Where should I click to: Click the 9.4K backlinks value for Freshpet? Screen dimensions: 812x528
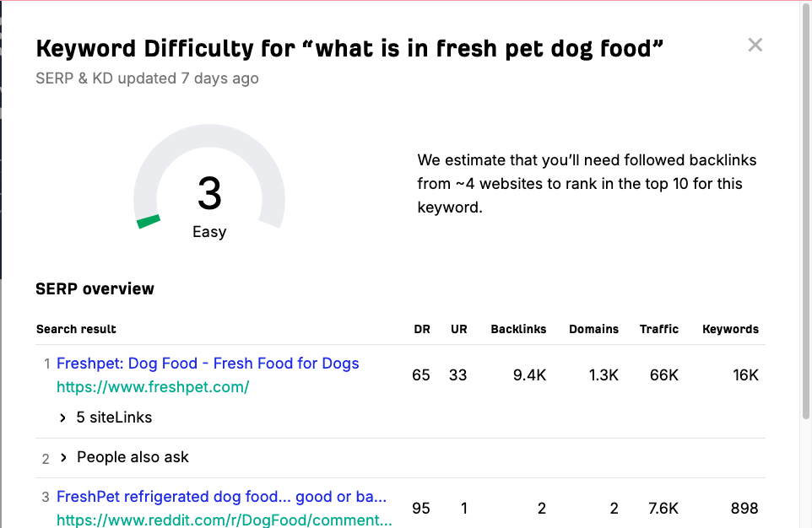tap(529, 375)
